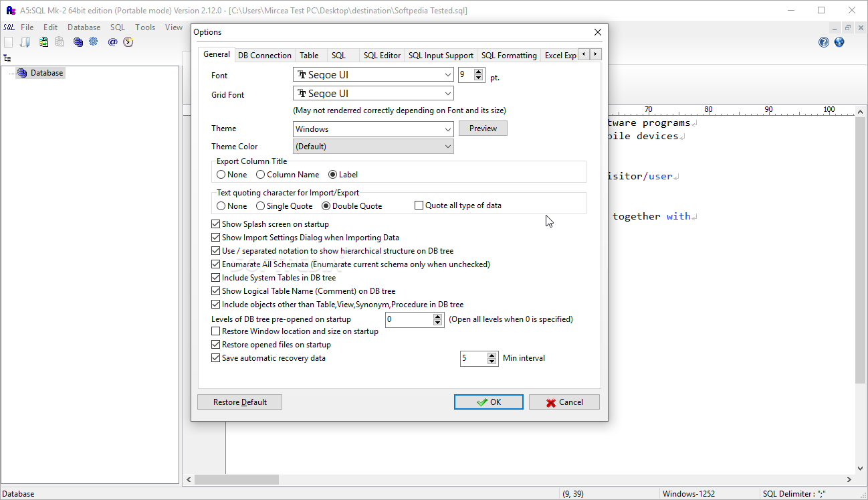Toggle Enumarate All Schemata checkbox

tap(350, 264)
